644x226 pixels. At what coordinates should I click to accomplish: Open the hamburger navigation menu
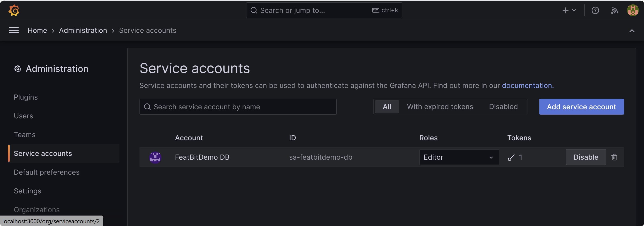point(14,30)
